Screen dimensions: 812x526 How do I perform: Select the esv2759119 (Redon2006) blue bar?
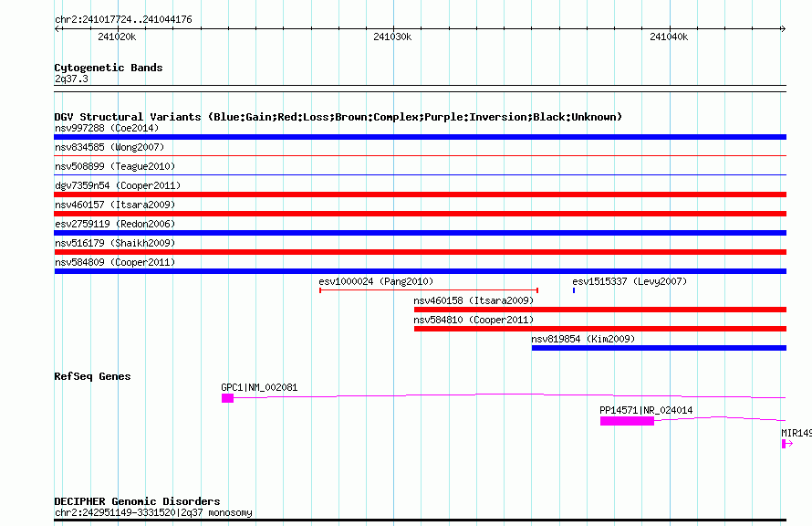[420, 233]
